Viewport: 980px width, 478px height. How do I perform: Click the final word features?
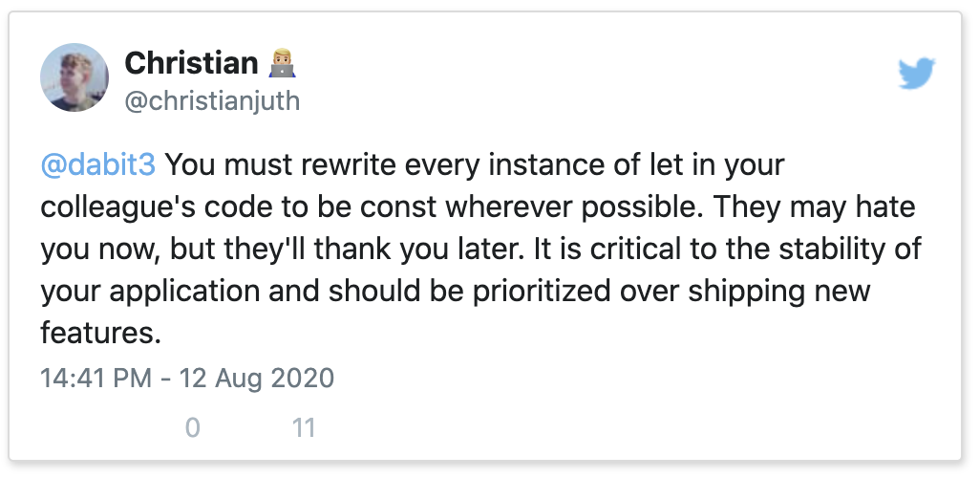point(101,333)
